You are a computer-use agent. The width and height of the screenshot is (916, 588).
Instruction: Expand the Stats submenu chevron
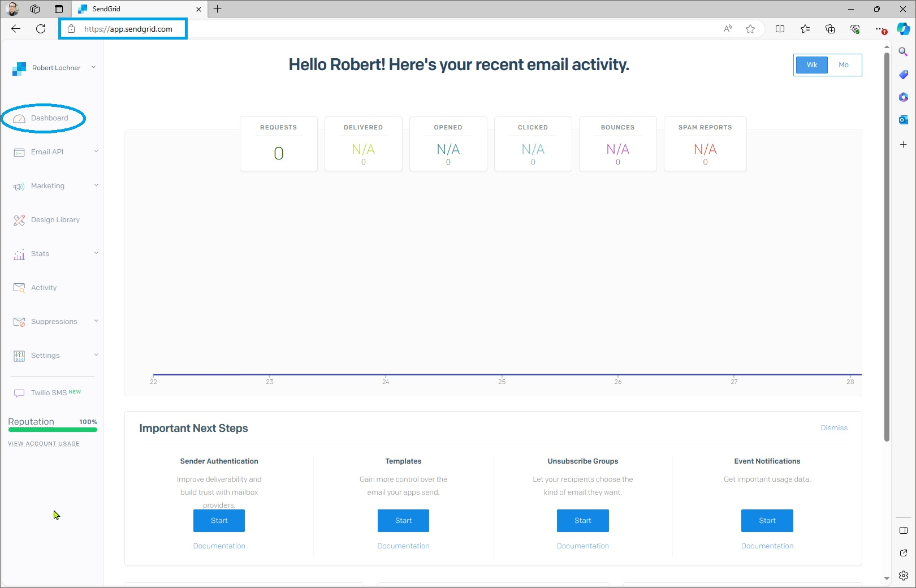pyautogui.click(x=96, y=253)
